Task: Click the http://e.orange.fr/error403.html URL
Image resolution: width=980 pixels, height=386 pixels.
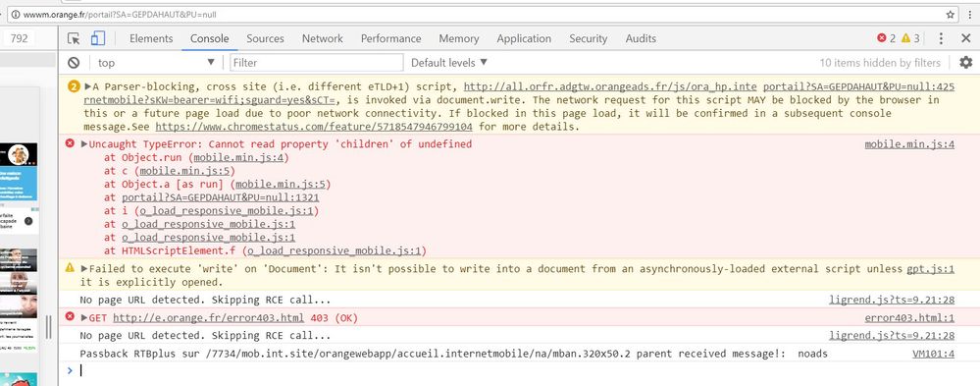Action: pos(209,318)
